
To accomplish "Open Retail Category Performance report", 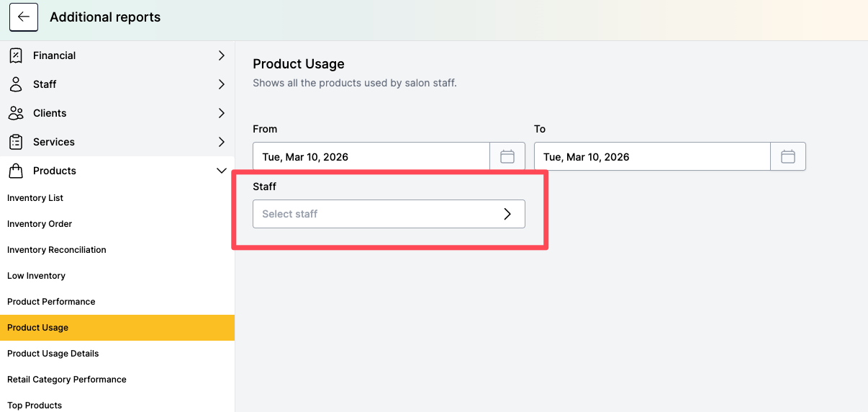I will [x=67, y=380].
